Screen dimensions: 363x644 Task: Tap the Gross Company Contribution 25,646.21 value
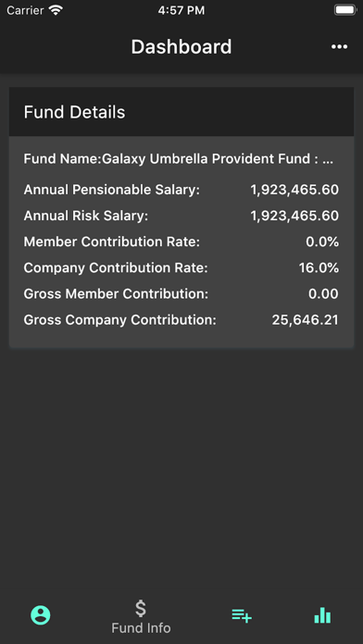305,320
